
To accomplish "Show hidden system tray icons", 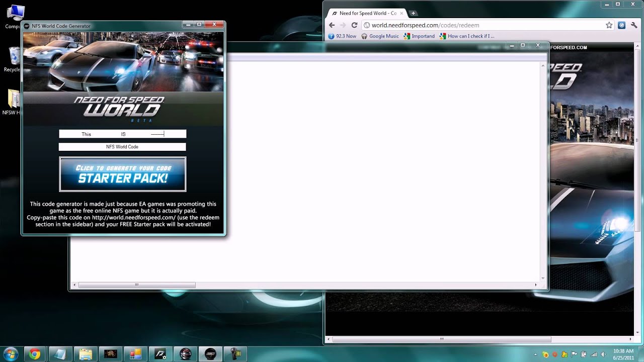I will tap(535, 354).
